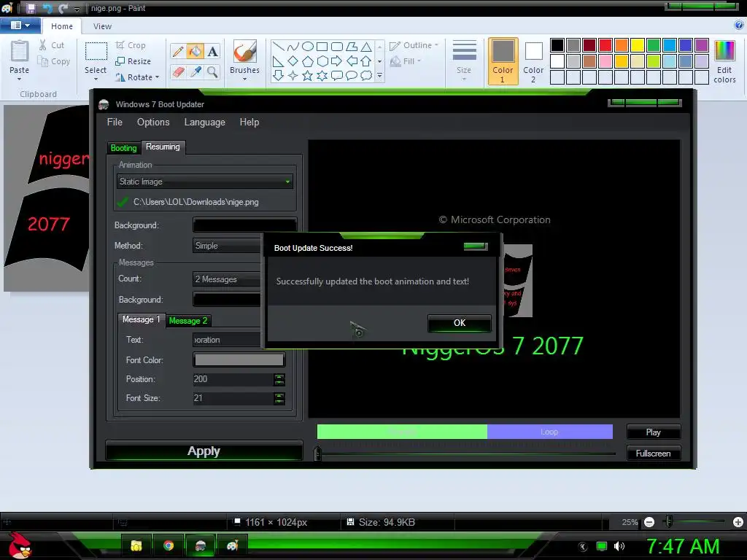Open the Paste dropdown arrow
Screen dimensions: 747x560
point(20,79)
